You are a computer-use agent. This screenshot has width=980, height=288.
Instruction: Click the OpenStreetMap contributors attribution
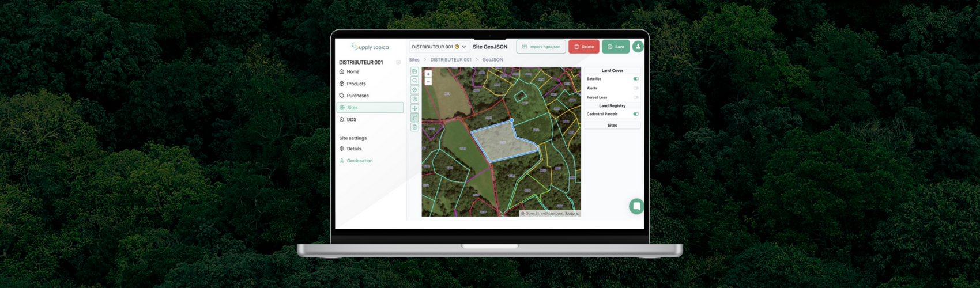(x=550, y=214)
